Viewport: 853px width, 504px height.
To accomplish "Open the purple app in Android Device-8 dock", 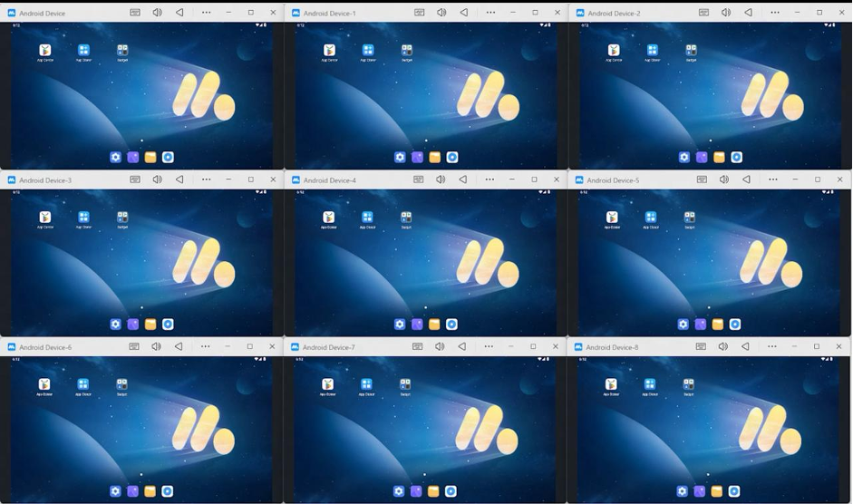I will [700, 491].
